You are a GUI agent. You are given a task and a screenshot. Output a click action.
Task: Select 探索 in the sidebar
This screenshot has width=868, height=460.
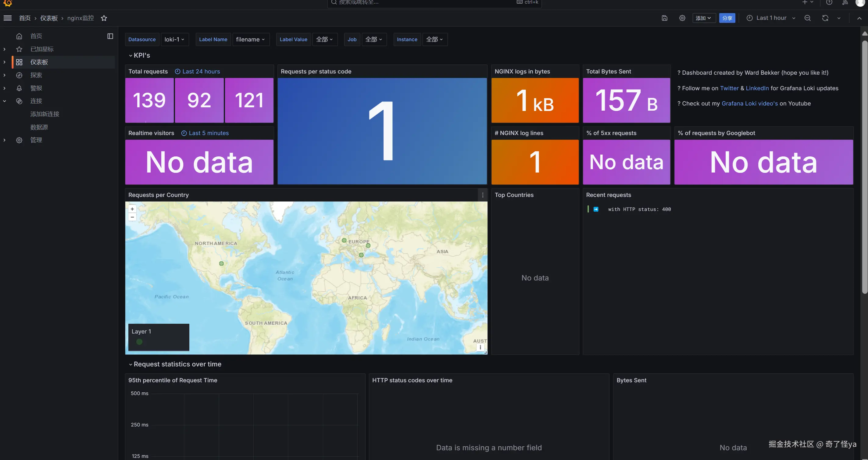coord(36,75)
